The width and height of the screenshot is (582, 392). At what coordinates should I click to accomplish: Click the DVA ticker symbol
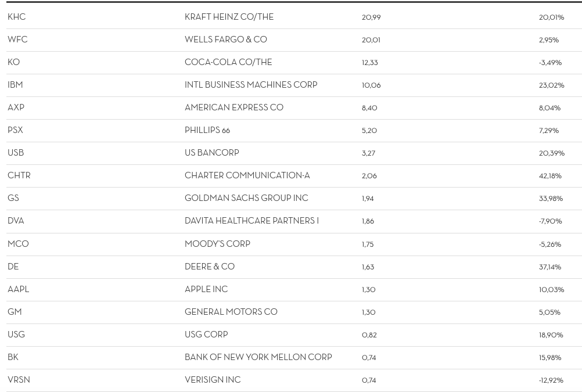click(x=16, y=221)
